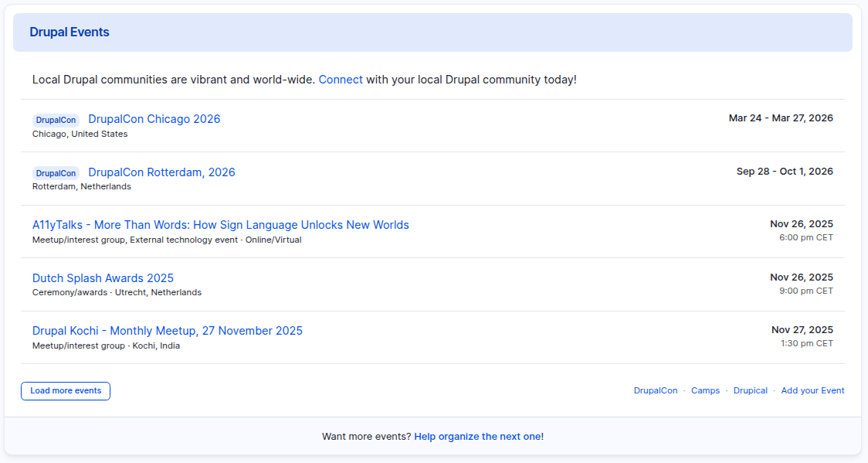This screenshot has width=868, height=463.
Task: Click Ceremony/awards · Utrecht, Netherlands text
Action: click(117, 292)
